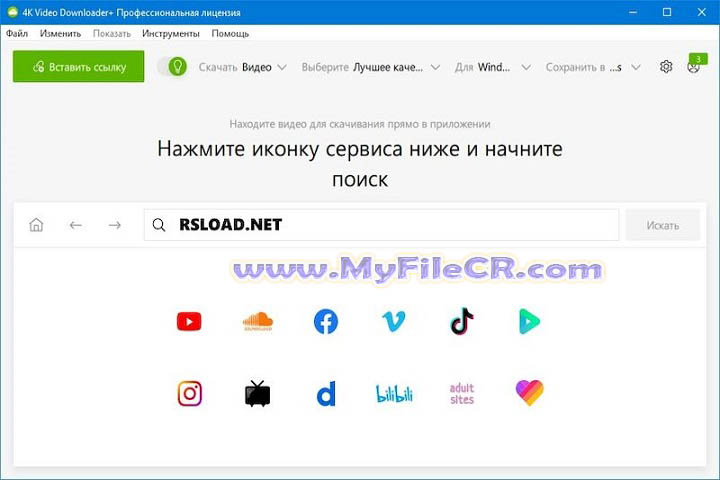Open the Инструменты menu

(171, 34)
